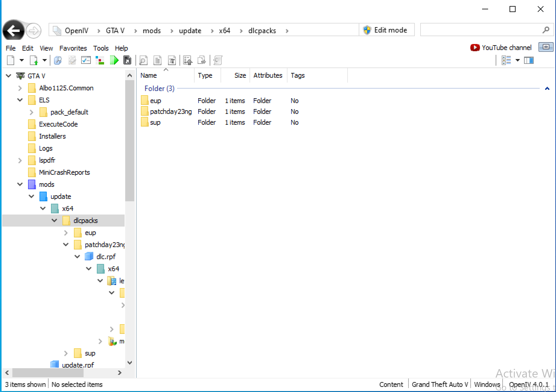
Task: Click the OpenIV root icon in address bar
Action: point(57,30)
